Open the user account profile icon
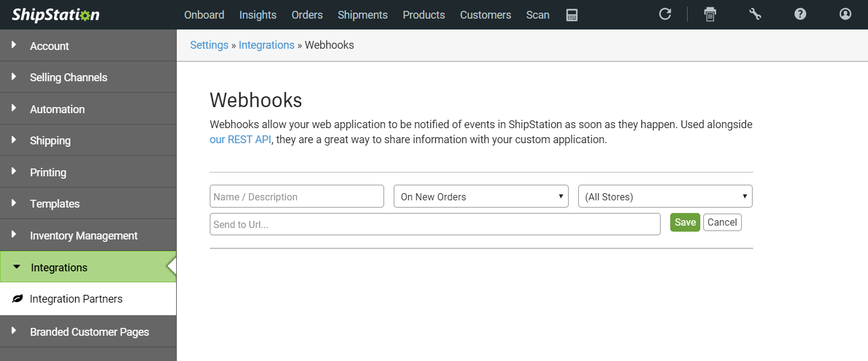Viewport: 868px width, 361px height. 845,14
